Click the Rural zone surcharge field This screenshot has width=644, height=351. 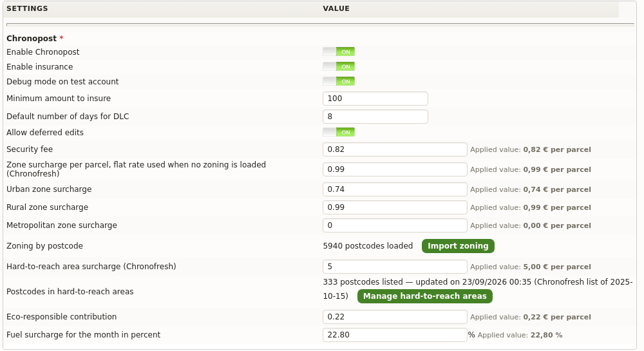(x=395, y=207)
